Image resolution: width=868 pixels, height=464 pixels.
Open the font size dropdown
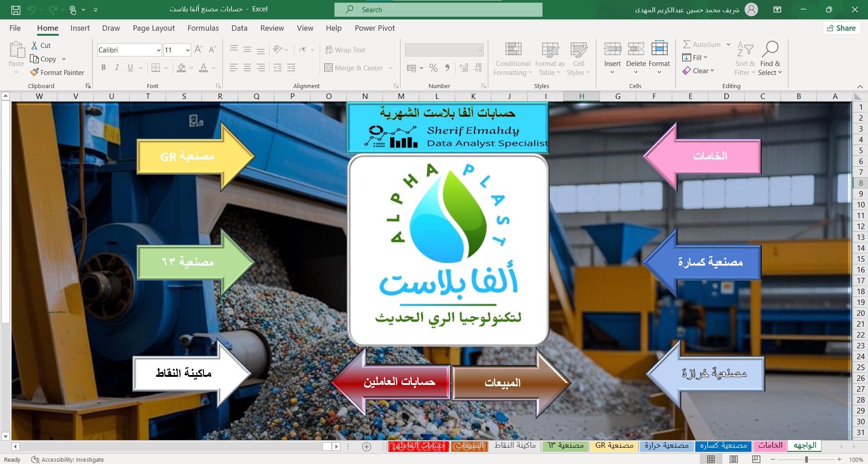[x=187, y=50]
